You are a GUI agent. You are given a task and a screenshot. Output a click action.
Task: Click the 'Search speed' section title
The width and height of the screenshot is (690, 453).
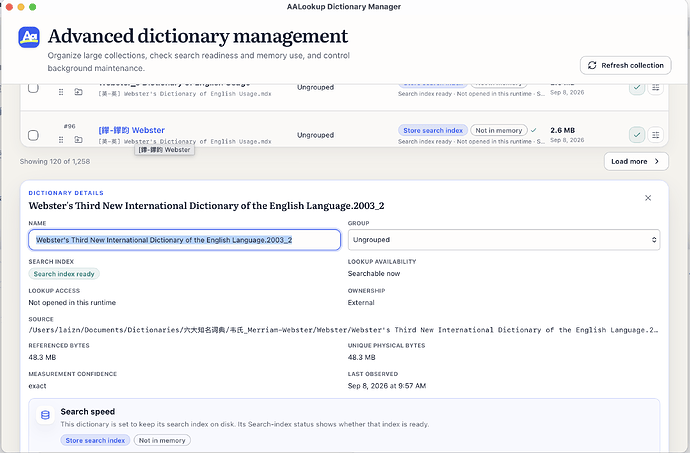point(88,412)
